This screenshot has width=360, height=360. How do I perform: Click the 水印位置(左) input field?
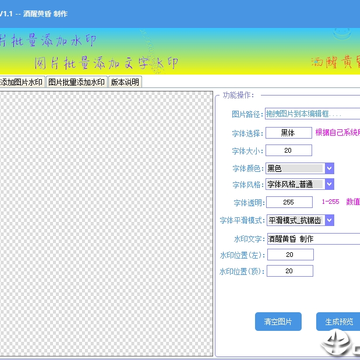click(x=290, y=255)
